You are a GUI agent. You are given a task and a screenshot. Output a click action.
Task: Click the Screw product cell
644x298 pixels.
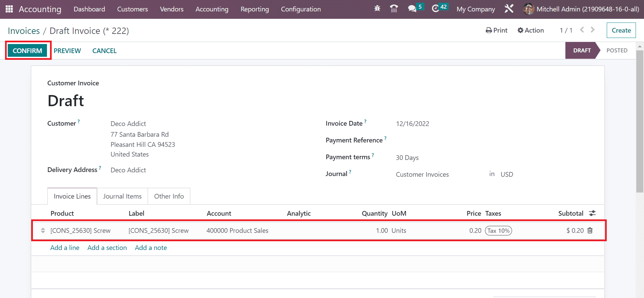[80, 230]
